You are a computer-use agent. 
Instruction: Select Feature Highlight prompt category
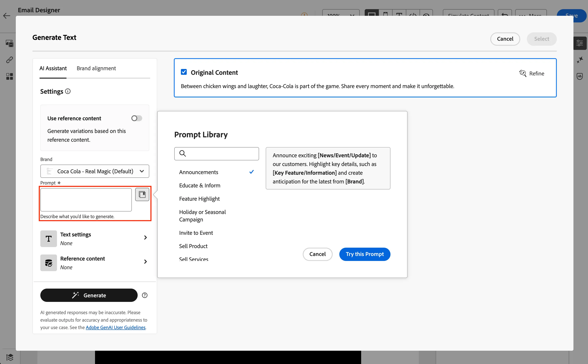(x=216, y=199)
